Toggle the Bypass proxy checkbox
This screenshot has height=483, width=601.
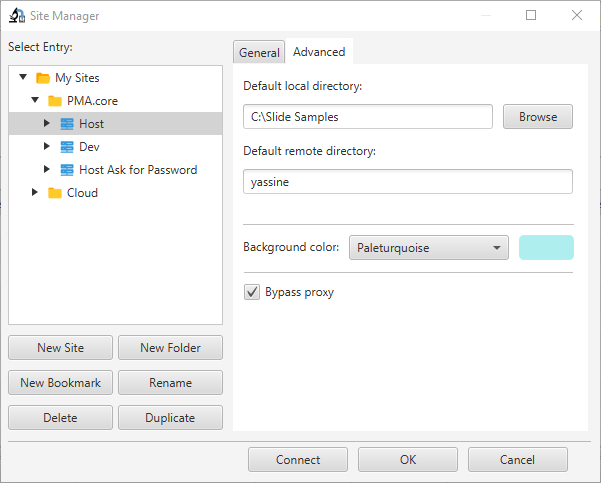[252, 293]
